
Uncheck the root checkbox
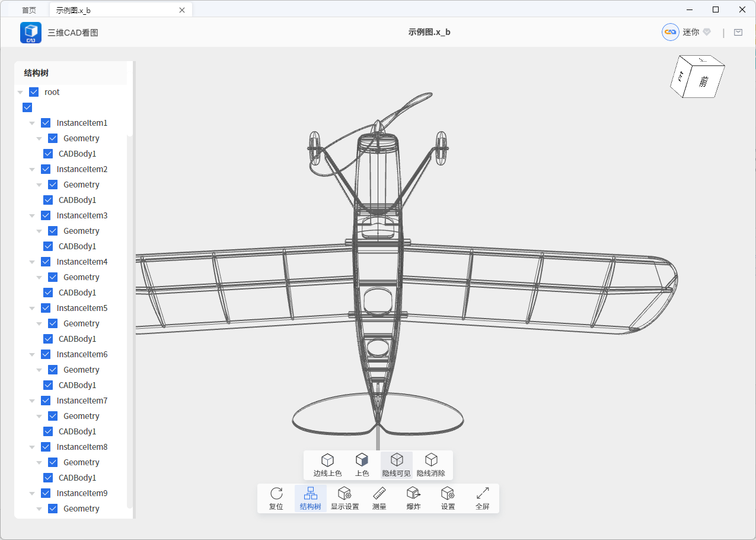point(34,92)
